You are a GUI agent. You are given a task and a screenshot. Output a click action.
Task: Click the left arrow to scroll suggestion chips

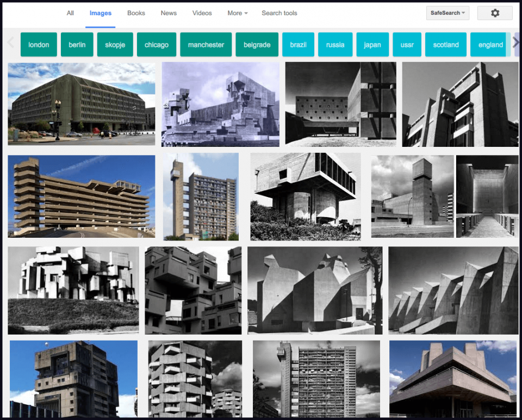tap(9, 45)
